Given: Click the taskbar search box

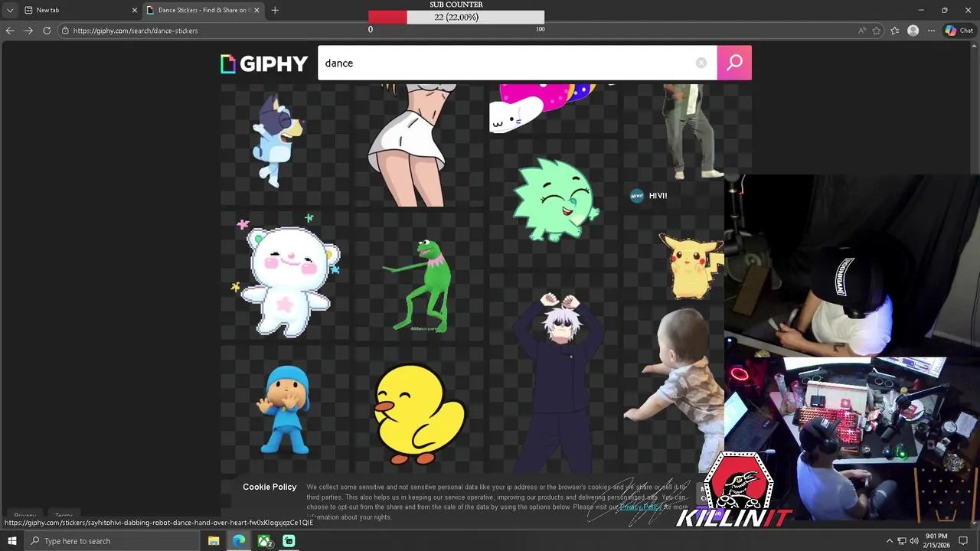Looking at the screenshot, I should click(112, 541).
